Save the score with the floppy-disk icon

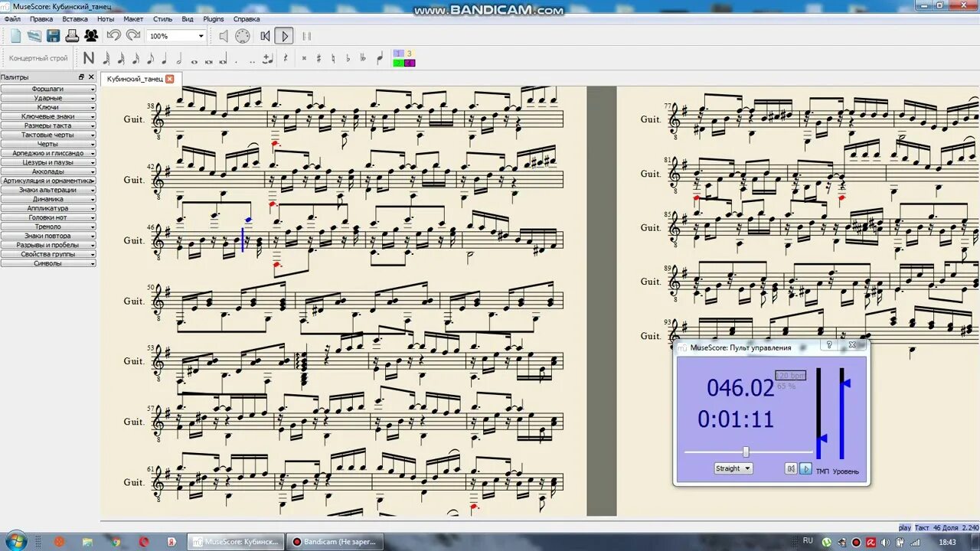tap(53, 36)
